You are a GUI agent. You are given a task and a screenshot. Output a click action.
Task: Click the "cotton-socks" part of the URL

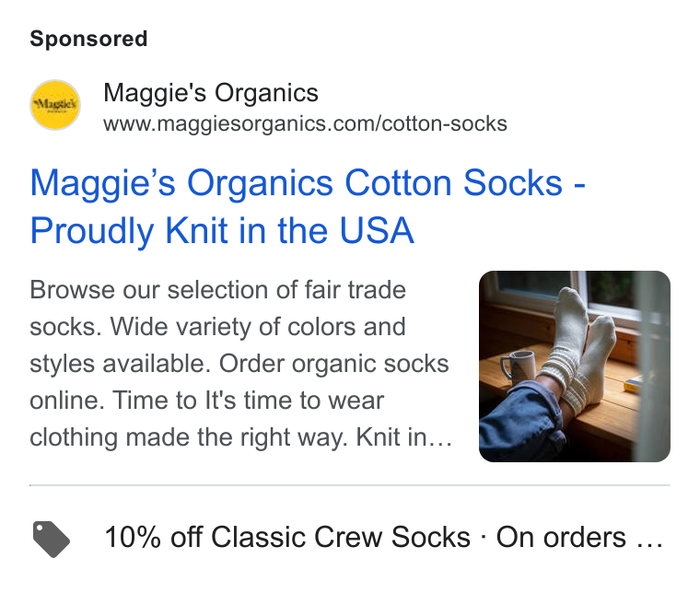[x=445, y=123]
